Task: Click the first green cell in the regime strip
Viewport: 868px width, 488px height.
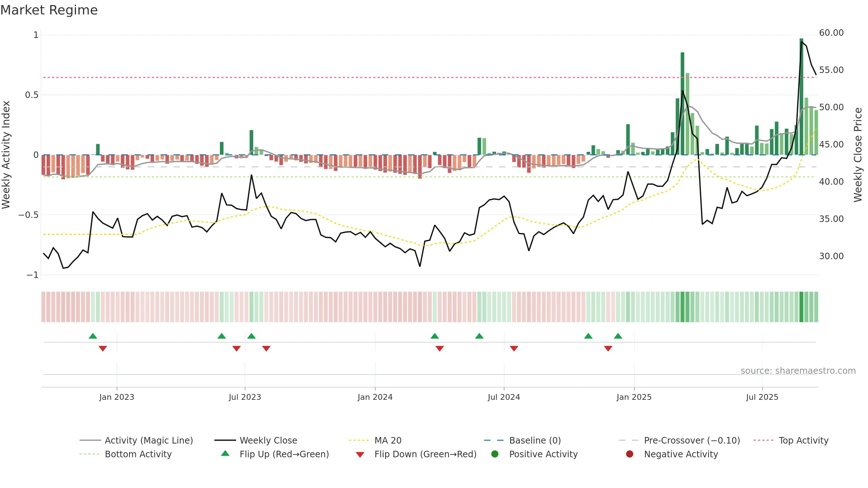Action: click(93, 307)
